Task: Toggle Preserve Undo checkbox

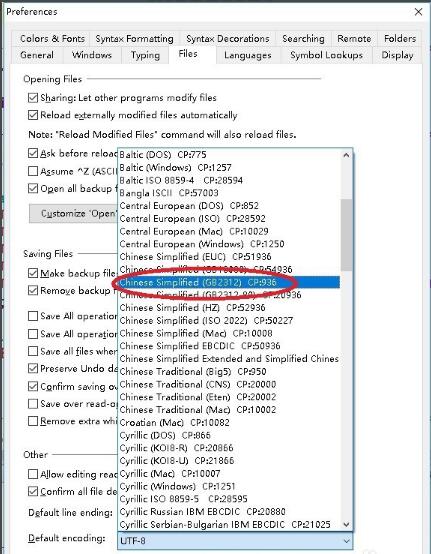Action: pyautogui.click(x=33, y=368)
